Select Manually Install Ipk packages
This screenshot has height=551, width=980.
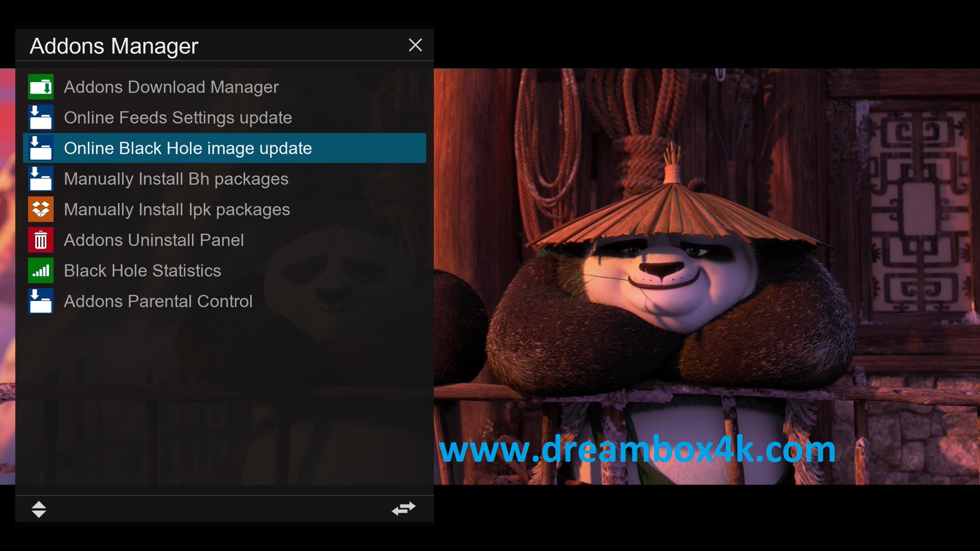point(225,209)
